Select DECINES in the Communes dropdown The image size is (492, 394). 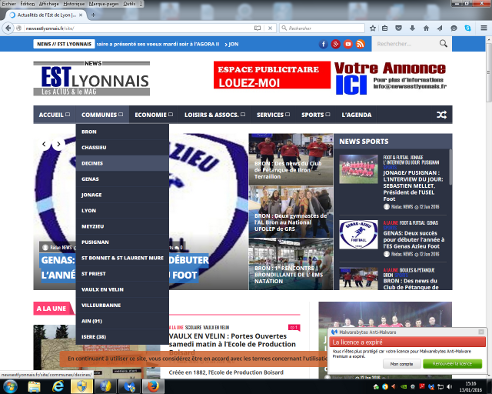point(122,163)
